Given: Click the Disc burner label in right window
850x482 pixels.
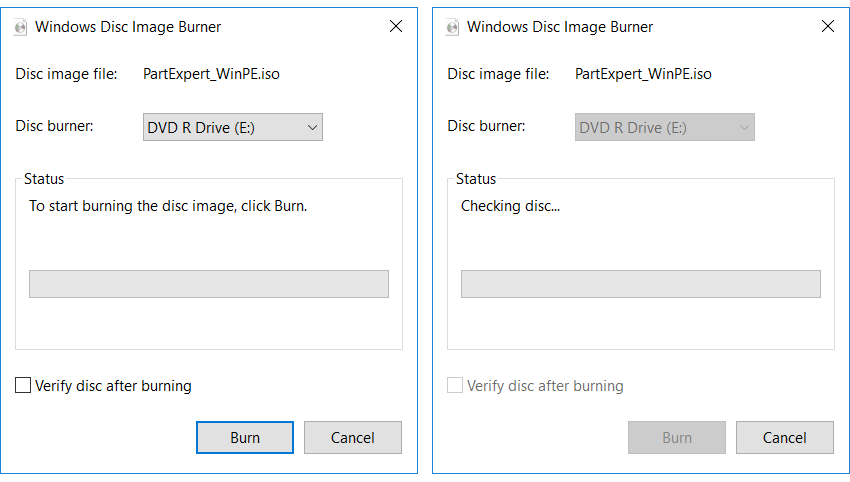Looking at the screenshot, I should 486,126.
